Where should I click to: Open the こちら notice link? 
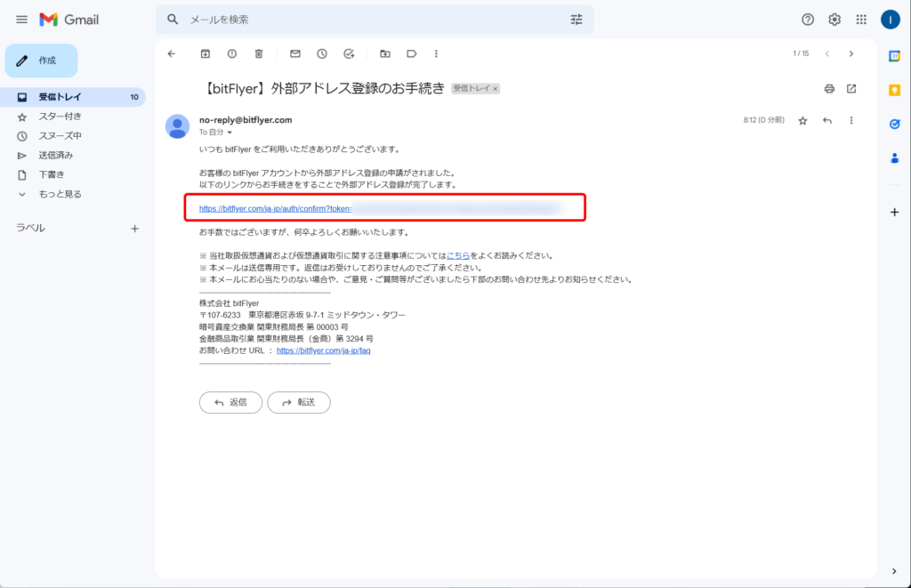458,255
